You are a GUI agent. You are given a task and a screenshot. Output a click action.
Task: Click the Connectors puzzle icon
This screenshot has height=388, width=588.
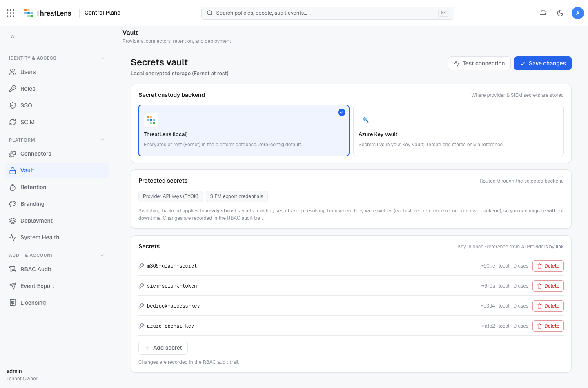click(13, 154)
